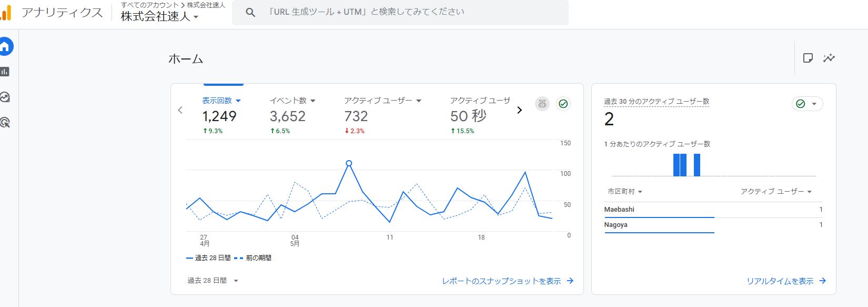Click the realtime user count 2
Viewport: 868px width, 307px height.
(x=609, y=120)
